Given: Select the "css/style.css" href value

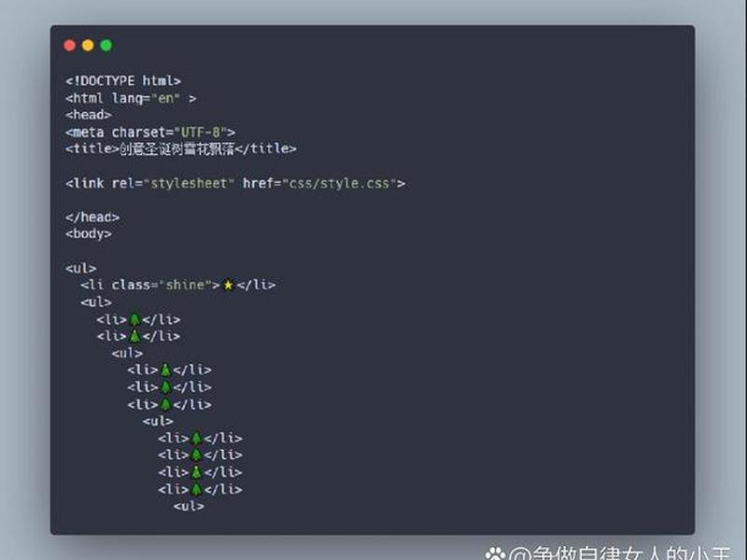Looking at the screenshot, I should (x=339, y=183).
